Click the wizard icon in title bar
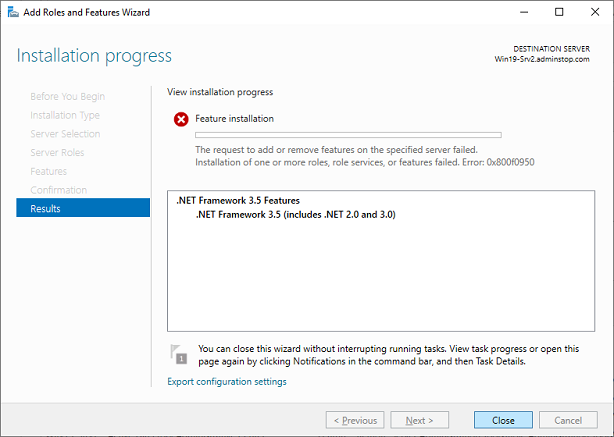 point(11,12)
